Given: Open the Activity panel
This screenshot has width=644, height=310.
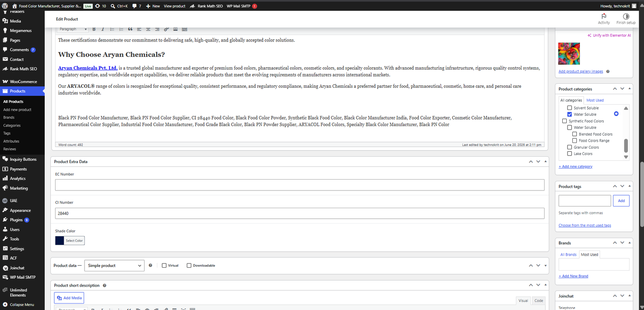Looking at the screenshot, I should (x=604, y=19).
